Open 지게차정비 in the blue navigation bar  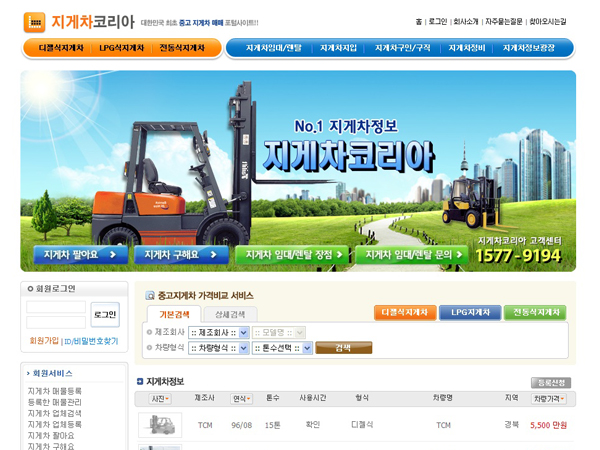pyautogui.click(x=467, y=48)
